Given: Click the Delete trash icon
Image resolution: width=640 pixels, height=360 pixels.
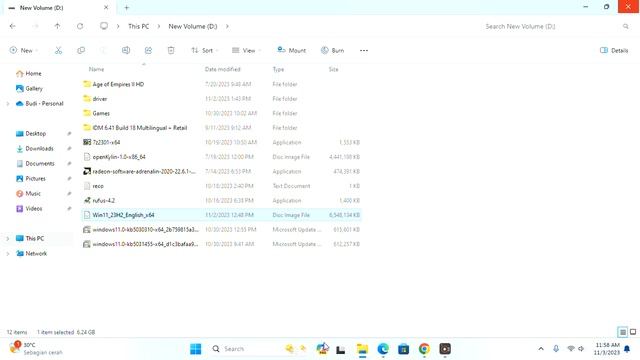Looking at the screenshot, I should [x=171, y=50].
